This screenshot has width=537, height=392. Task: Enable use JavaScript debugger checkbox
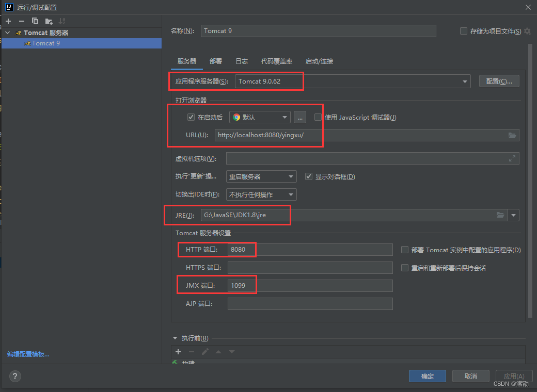(x=318, y=117)
